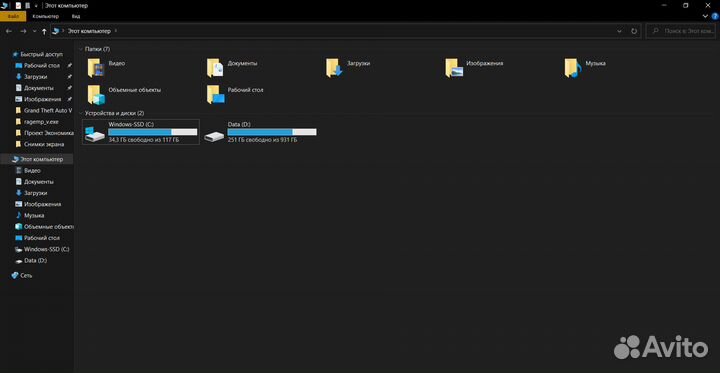Open Снимки экрана in the sidebar

click(40, 144)
